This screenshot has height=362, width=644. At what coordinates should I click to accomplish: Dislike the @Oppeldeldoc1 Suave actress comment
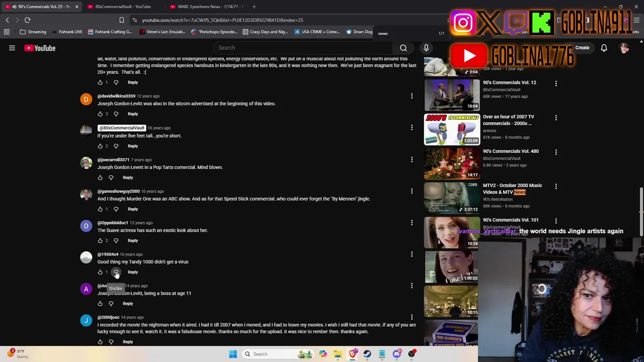coord(116,241)
